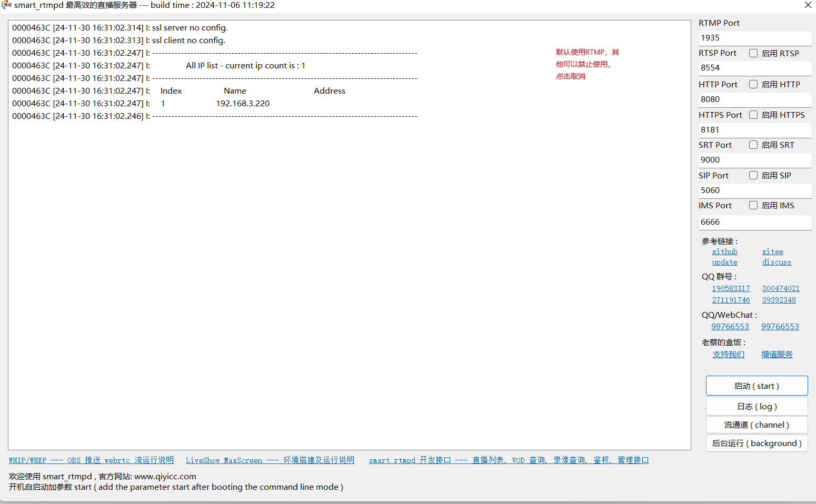This screenshot has width=816, height=504.
Task: Click the HTTP Port field showing 8080
Action: pos(755,99)
